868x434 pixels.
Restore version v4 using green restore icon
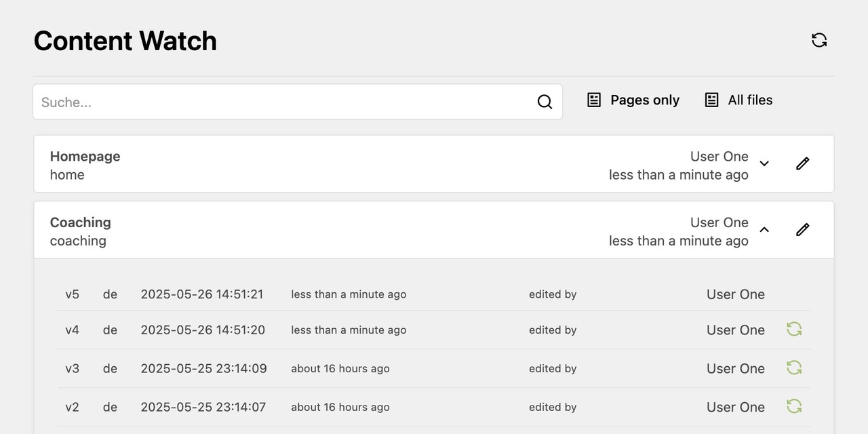pos(794,329)
